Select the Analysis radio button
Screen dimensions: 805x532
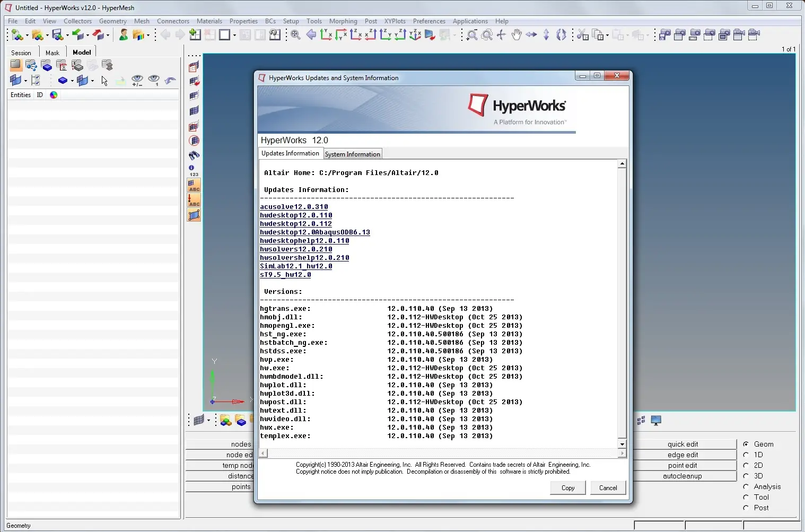coord(746,486)
